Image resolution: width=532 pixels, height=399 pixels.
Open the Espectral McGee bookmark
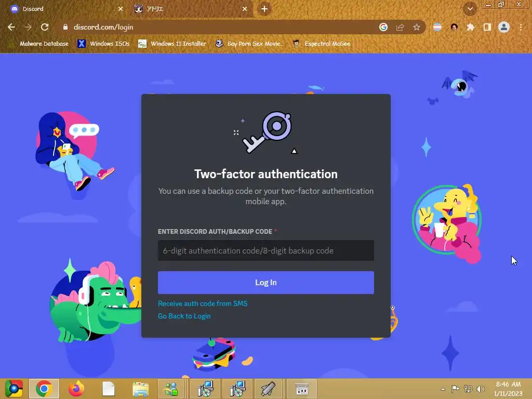(x=322, y=44)
